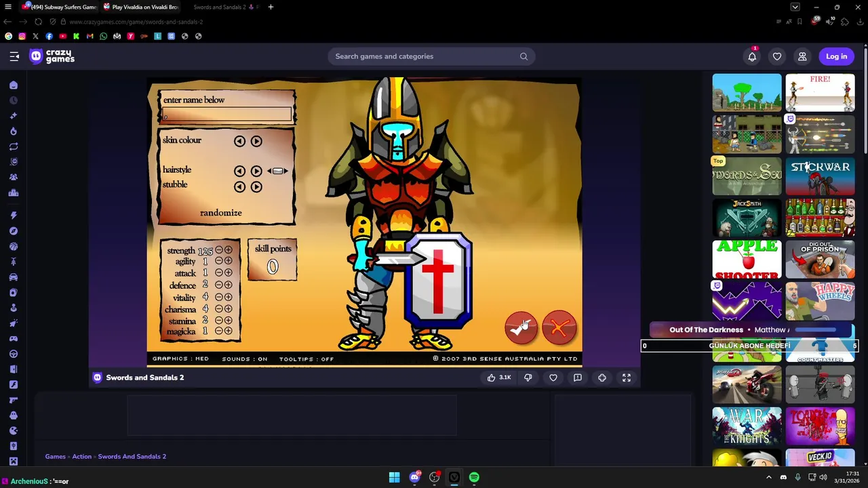Select previous stubble style

coord(239,186)
